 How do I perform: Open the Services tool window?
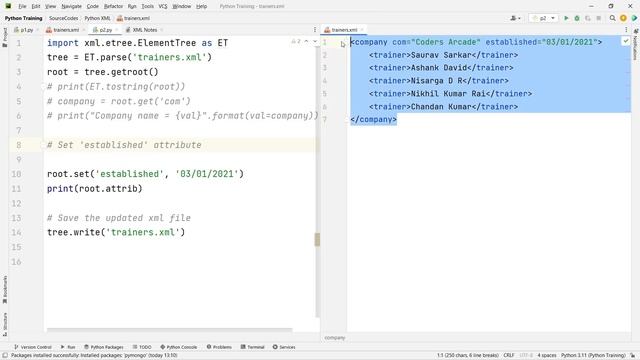(x=284, y=347)
